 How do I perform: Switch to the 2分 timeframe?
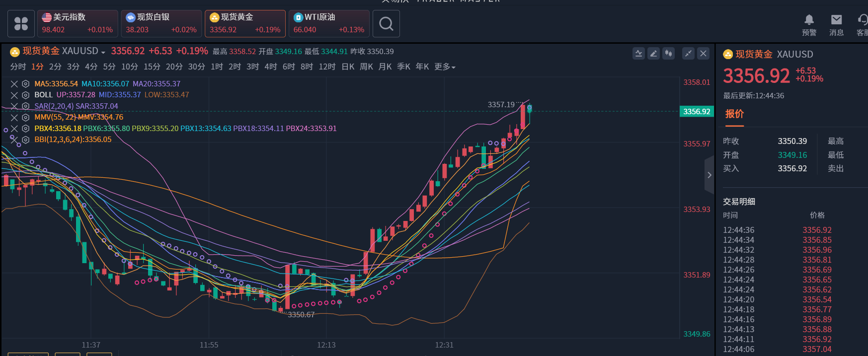pos(55,67)
